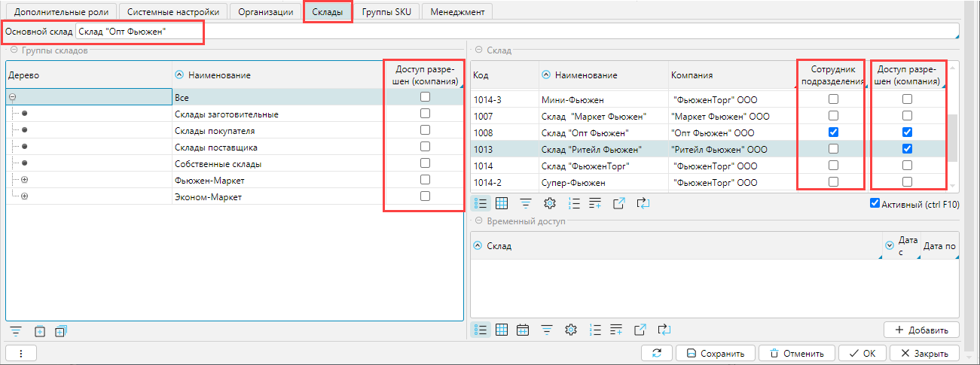The image size is (980, 365).
Task: Click export icon in Временный доступ toolbar
Action: click(640, 330)
